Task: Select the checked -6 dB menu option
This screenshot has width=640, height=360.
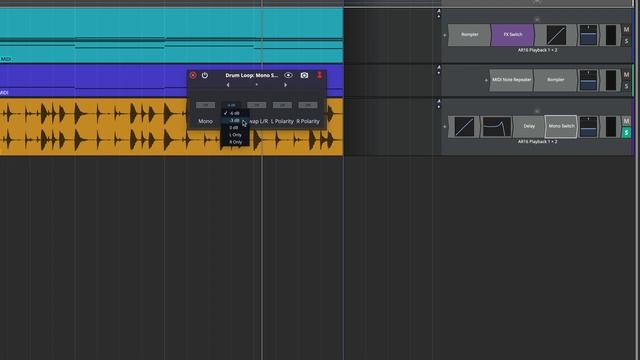Action: [x=235, y=113]
